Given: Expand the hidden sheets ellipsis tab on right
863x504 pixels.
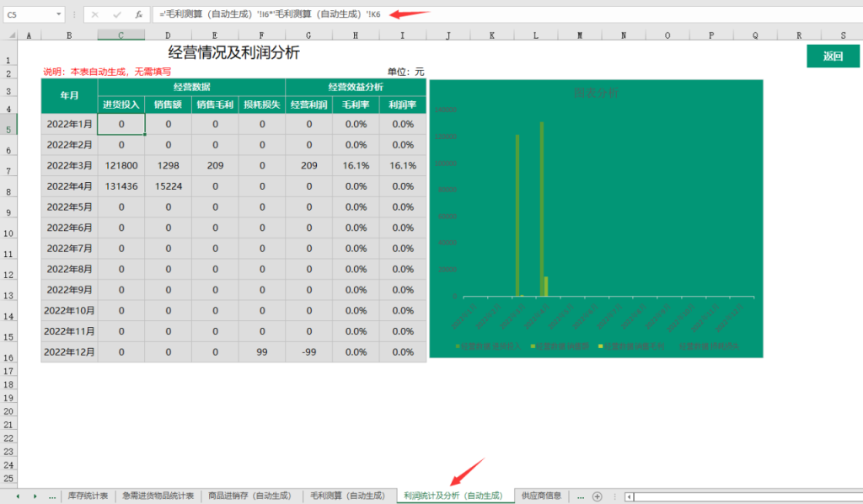Looking at the screenshot, I should [581, 496].
